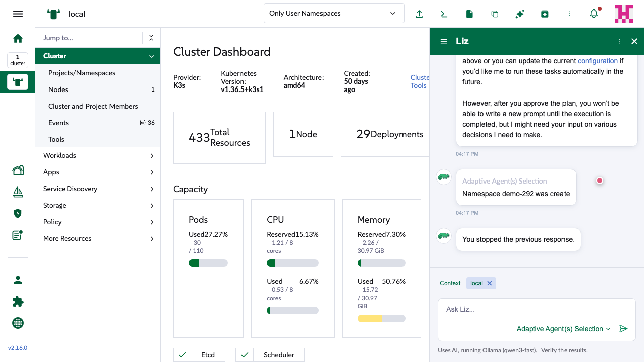Expand the Service Discovery group
Viewport: 644px width, 362px height.
tap(98, 189)
